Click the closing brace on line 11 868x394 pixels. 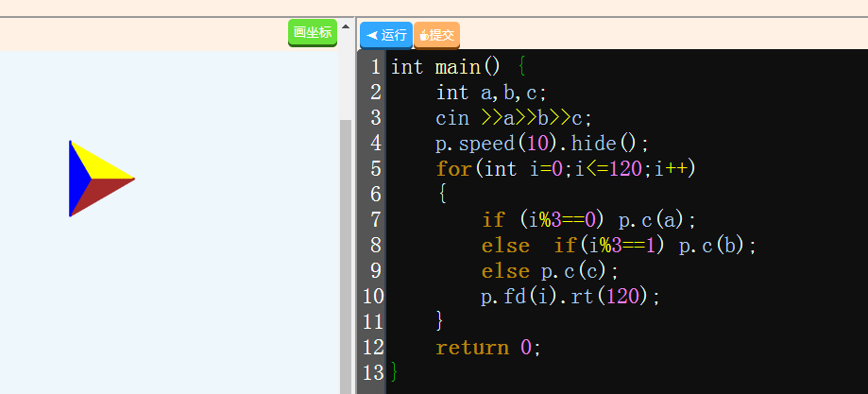click(440, 322)
